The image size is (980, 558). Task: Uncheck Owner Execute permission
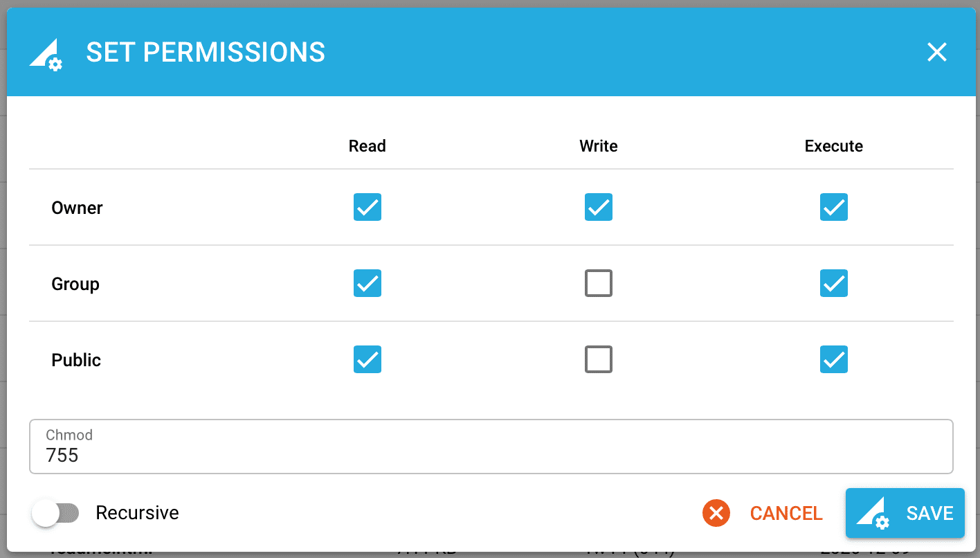[834, 207]
